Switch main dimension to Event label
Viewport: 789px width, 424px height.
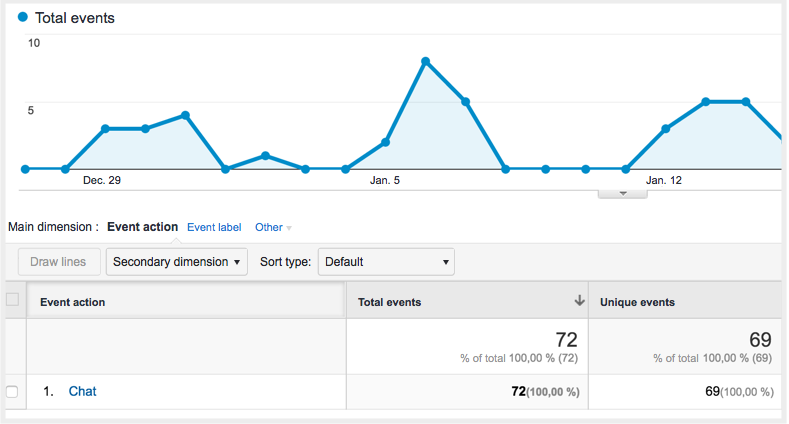coord(214,227)
